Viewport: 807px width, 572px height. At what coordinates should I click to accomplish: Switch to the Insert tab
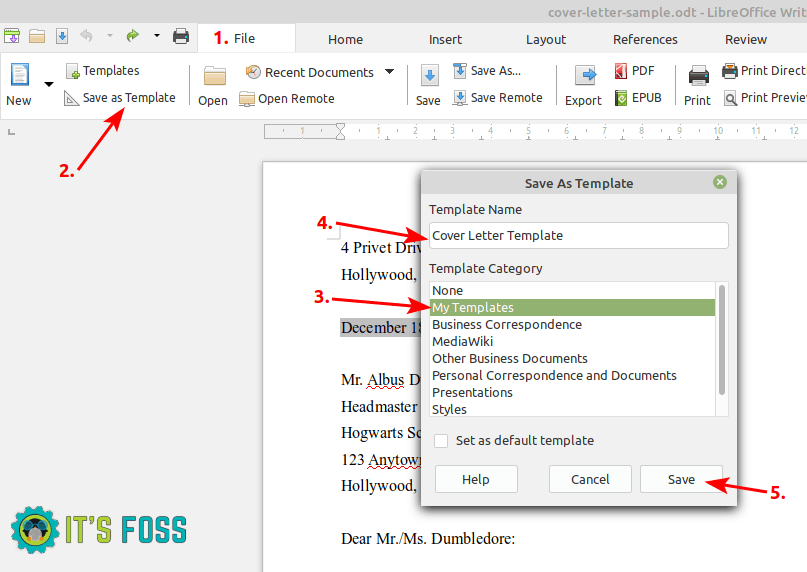point(445,39)
